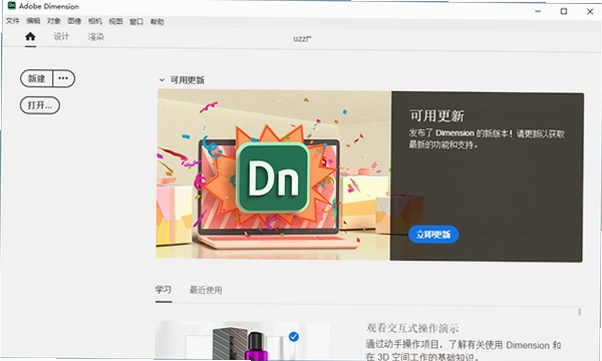Viewport: 602px width, 361px height.
Task: Switch to the 渲染 tab
Action: 96,37
